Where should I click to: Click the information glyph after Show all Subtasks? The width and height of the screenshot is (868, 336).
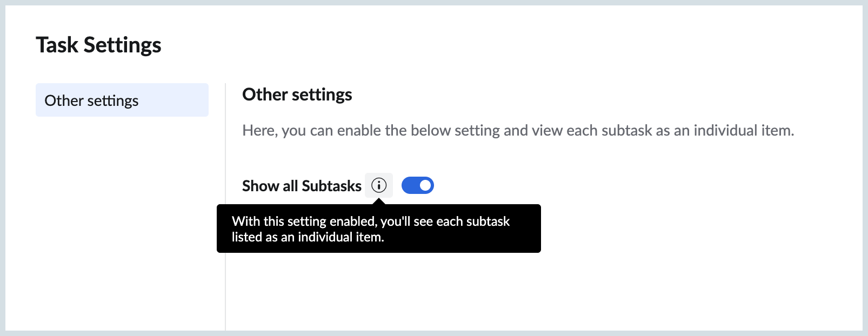coord(379,185)
